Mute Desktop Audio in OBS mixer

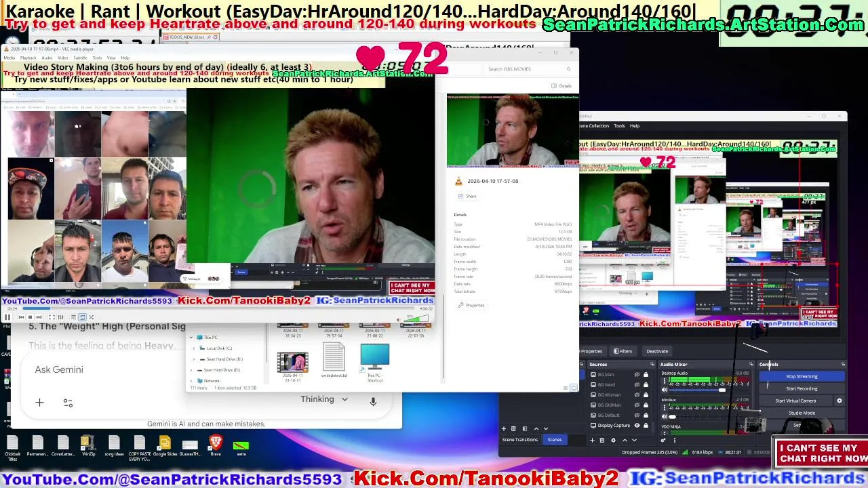665,390
